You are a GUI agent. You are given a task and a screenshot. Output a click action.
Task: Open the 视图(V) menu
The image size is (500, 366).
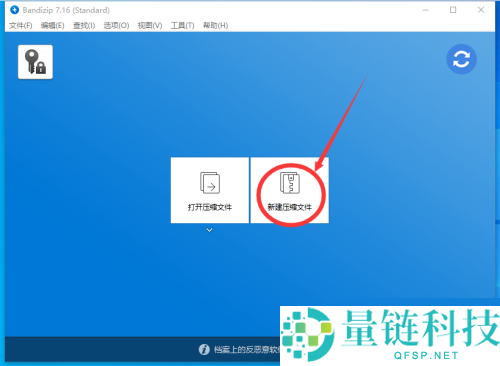pos(150,25)
